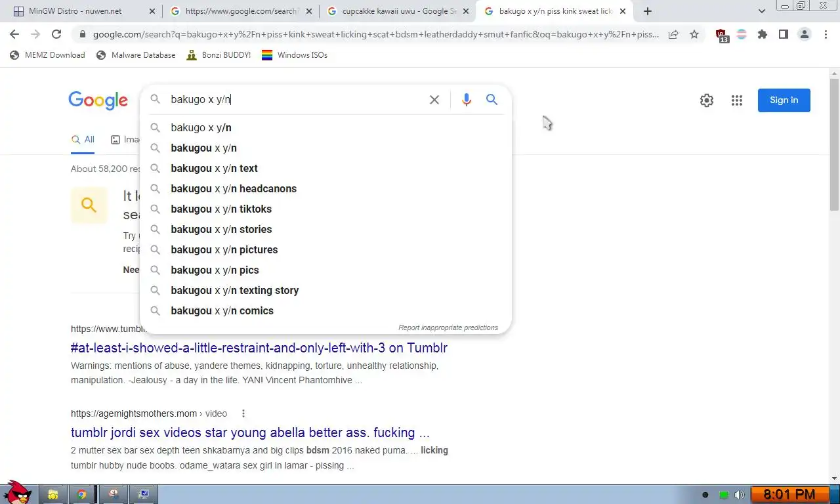The image size is (840, 504).
Task: Click Report inappropriate predictions
Action: point(448,327)
